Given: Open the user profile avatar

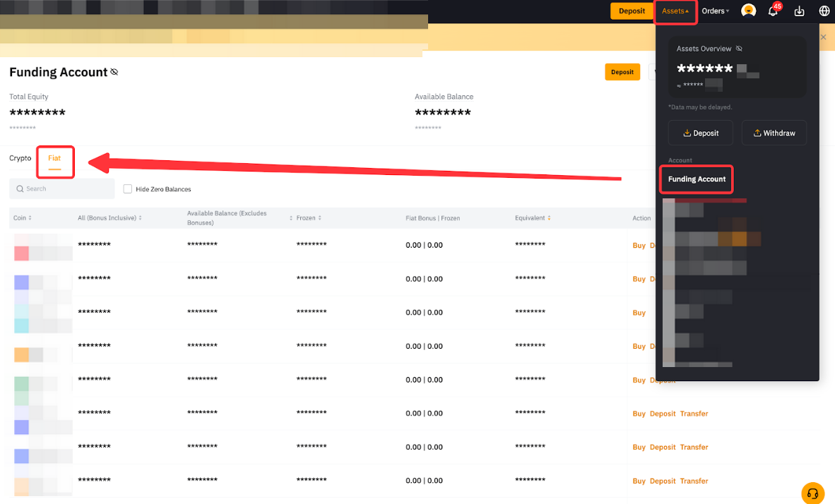Looking at the screenshot, I should [748, 11].
